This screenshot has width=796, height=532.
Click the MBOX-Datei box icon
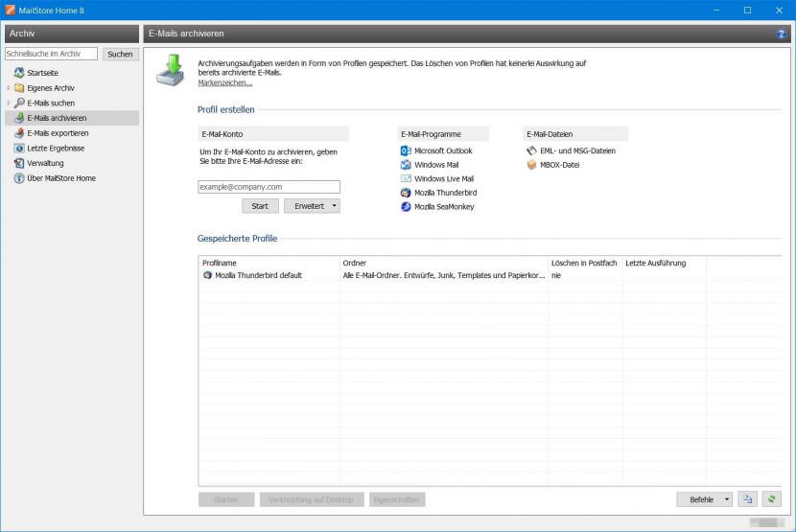click(531, 165)
